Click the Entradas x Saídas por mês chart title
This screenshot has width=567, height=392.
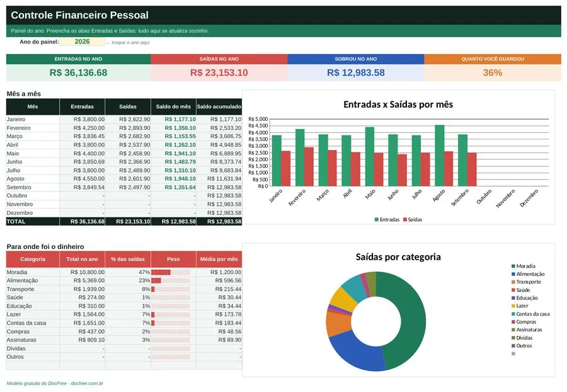tap(398, 105)
